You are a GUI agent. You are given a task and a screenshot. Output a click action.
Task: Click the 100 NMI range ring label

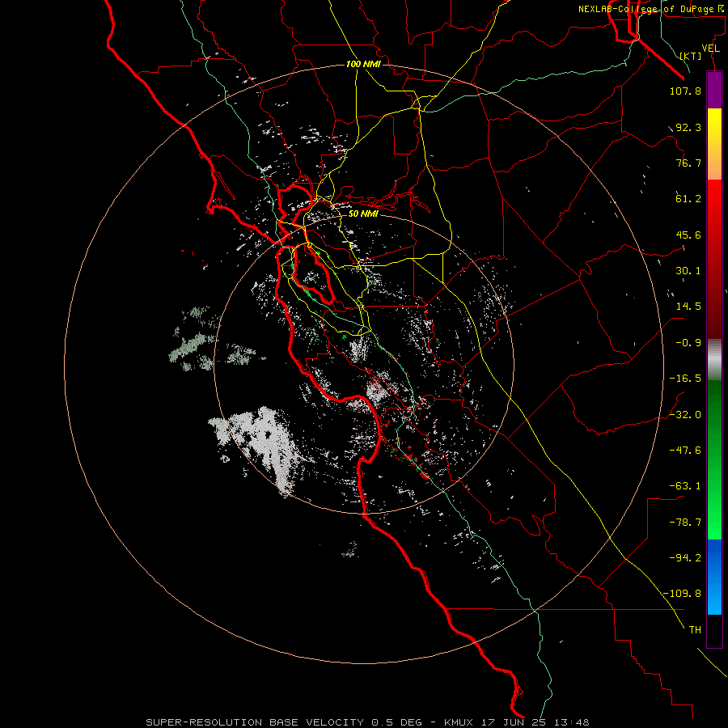pyautogui.click(x=363, y=64)
